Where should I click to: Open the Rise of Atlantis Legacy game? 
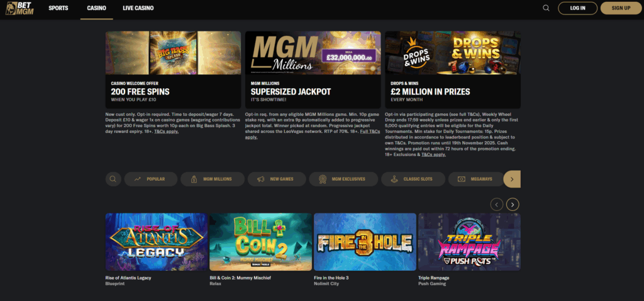point(157,242)
